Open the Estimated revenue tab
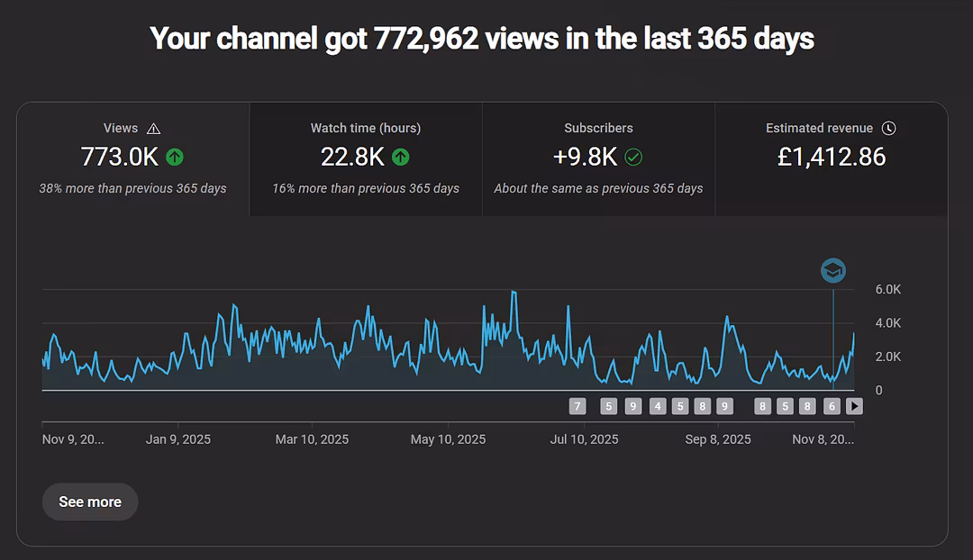The width and height of the screenshot is (973, 560). (x=831, y=159)
